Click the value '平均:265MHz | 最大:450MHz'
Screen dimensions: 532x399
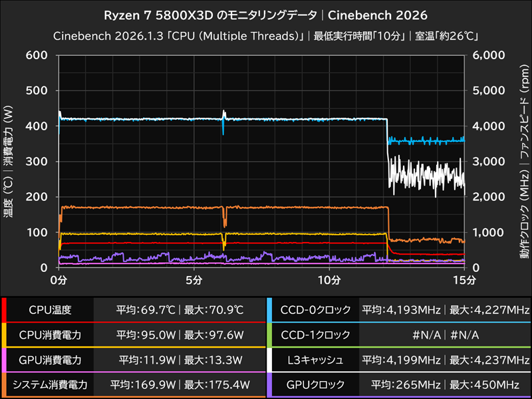(446, 385)
